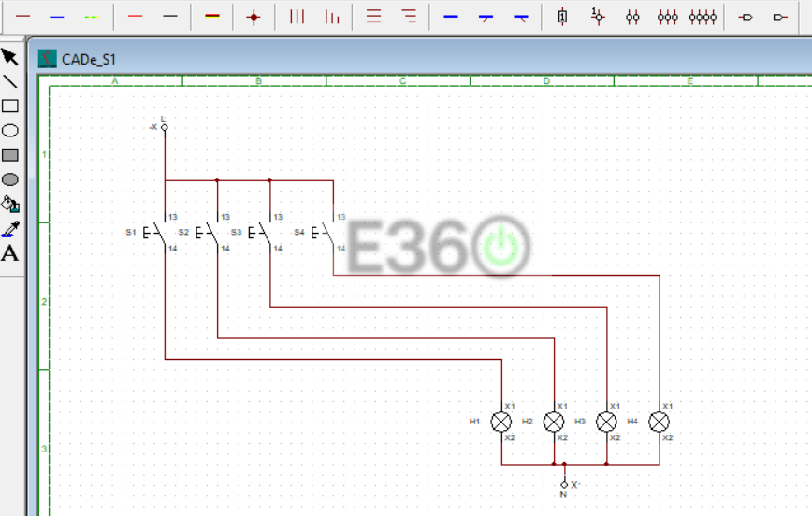
Task: Click row marker 1 on the drawing frame
Action: 44,154
